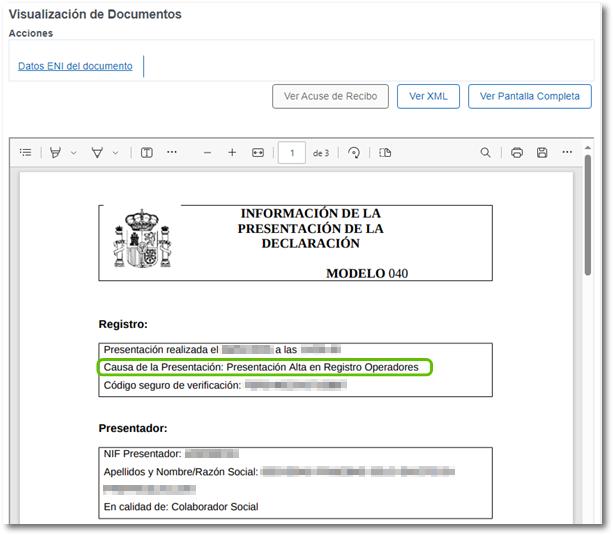Expand the draw tool options chevron

(x=115, y=153)
